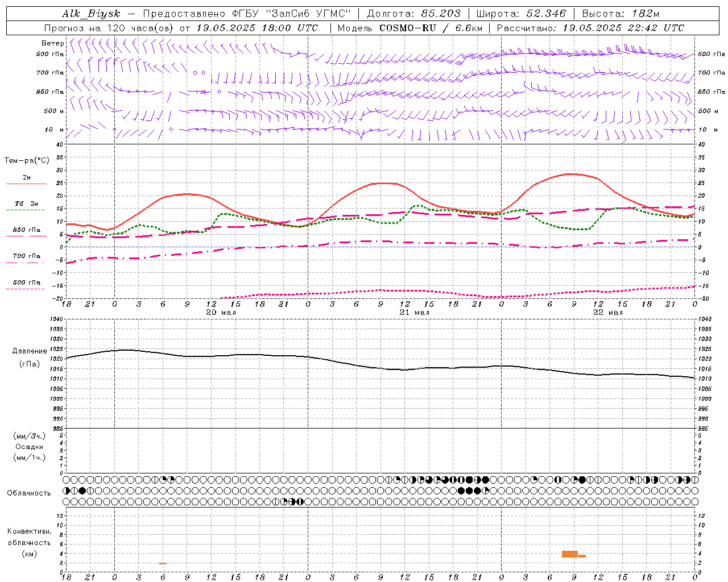Select the text "Долгота: 85.203"

(413, 14)
